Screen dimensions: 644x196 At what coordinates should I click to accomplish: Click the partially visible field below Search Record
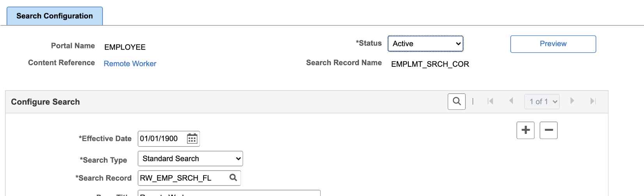[x=229, y=193]
